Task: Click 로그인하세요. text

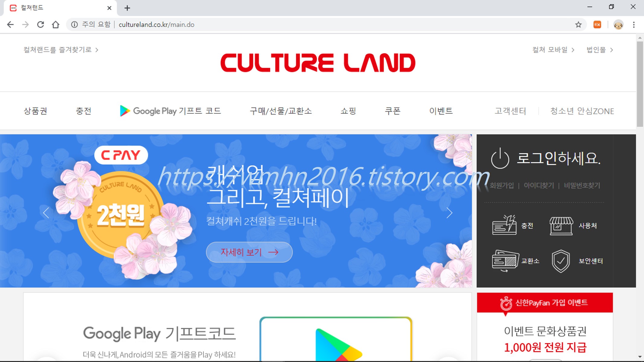Action: pos(559,158)
